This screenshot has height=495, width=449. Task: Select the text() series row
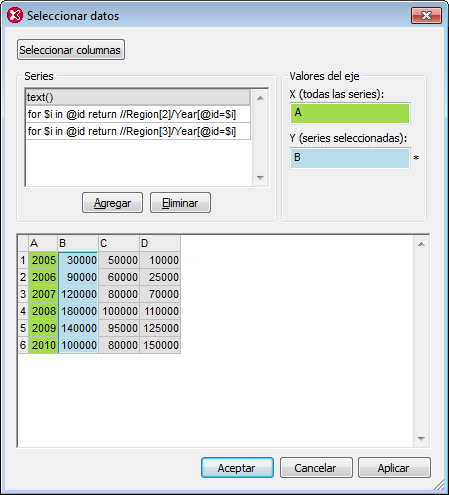click(x=138, y=97)
